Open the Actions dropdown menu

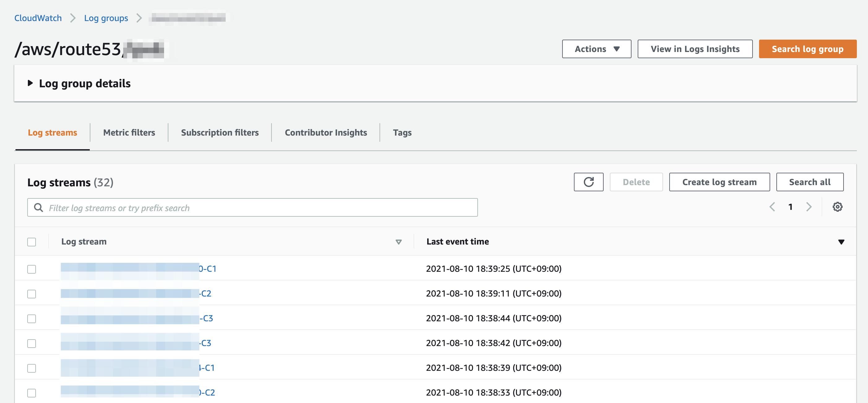597,49
